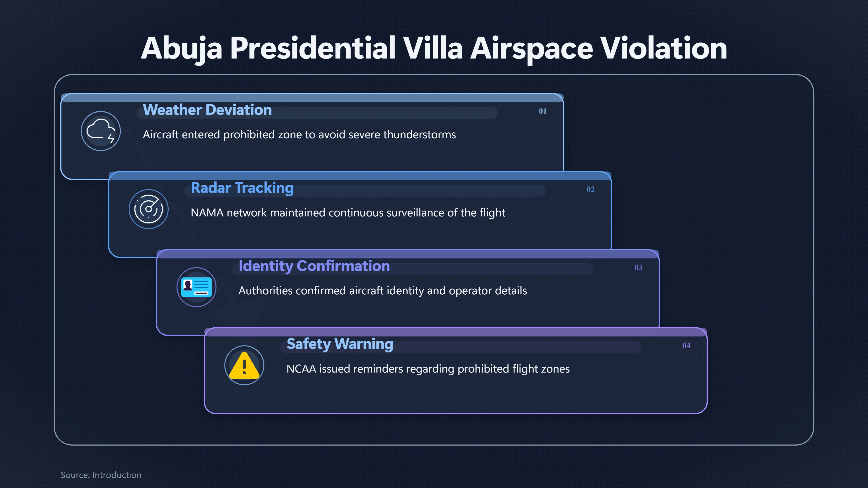Select the Radar Tracking heading
The width and height of the screenshot is (868, 488).
[242, 188]
